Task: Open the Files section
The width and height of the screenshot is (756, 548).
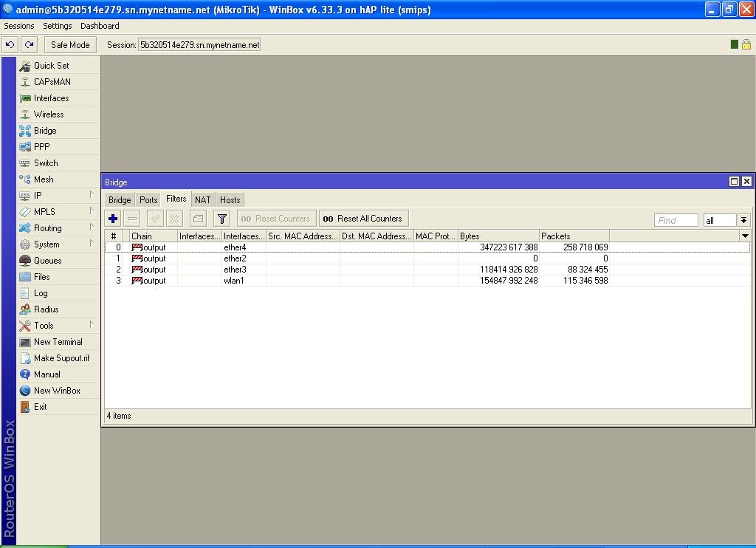Action: (x=58, y=277)
